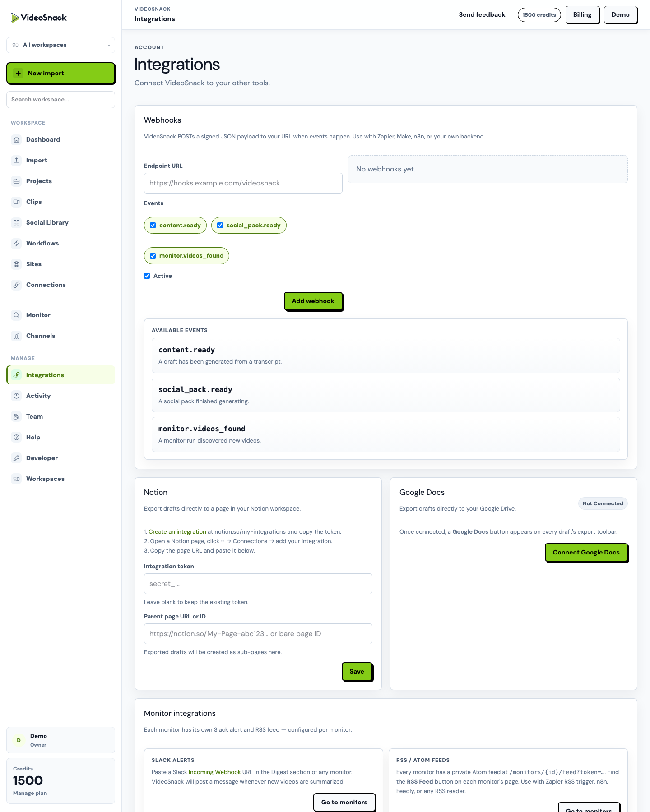Image resolution: width=650 pixels, height=812 pixels.
Task: Click the Team people icon
Action: coord(17,416)
